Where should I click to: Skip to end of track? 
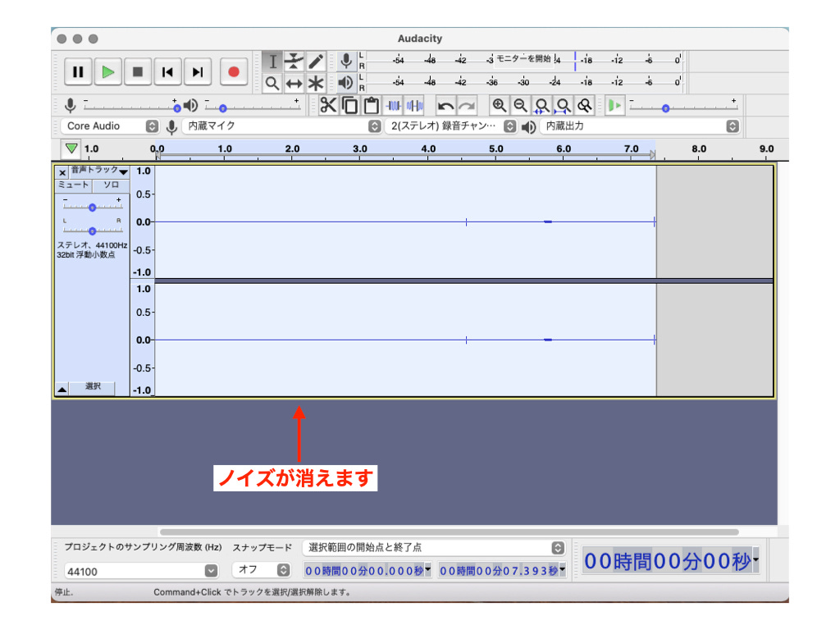(198, 72)
